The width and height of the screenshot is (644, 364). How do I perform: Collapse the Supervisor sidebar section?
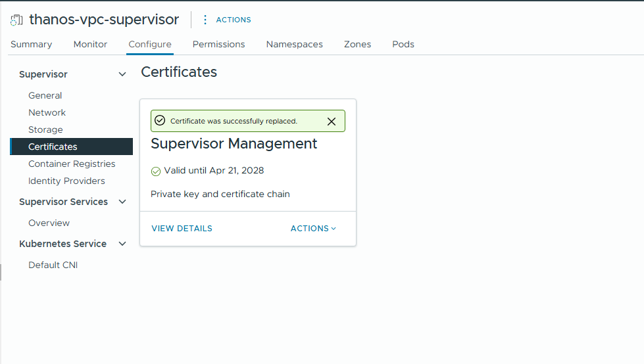(x=122, y=75)
